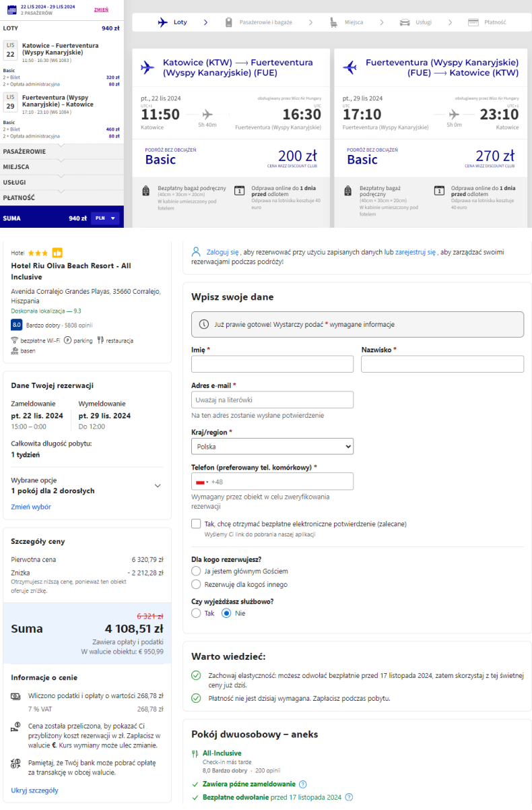Click the total price '4 108,51 zł'
Image resolution: width=532 pixels, height=810 pixels.
(x=134, y=629)
